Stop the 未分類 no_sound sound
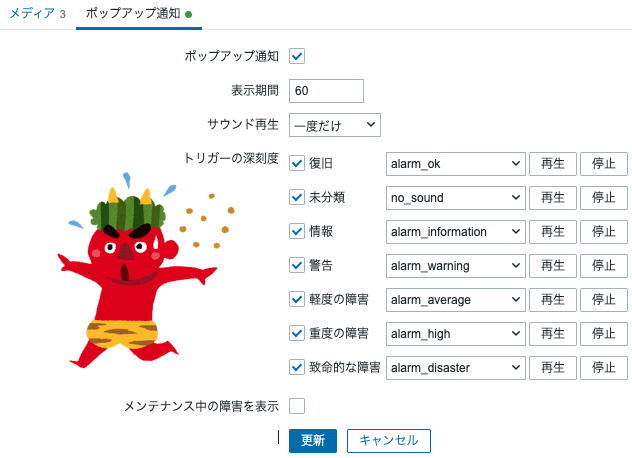Viewport: 632px width, 458px height. 604,198
